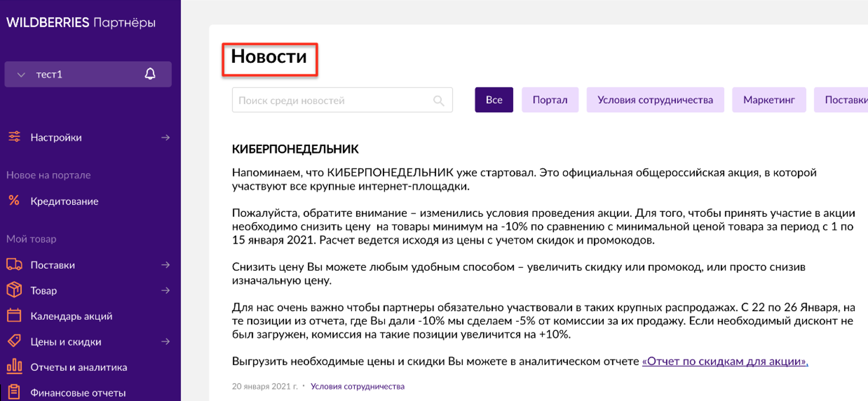This screenshot has height=401, width=868.
Task: Click the date 20 января 2021 г.
Action: [x=265, y=386]
